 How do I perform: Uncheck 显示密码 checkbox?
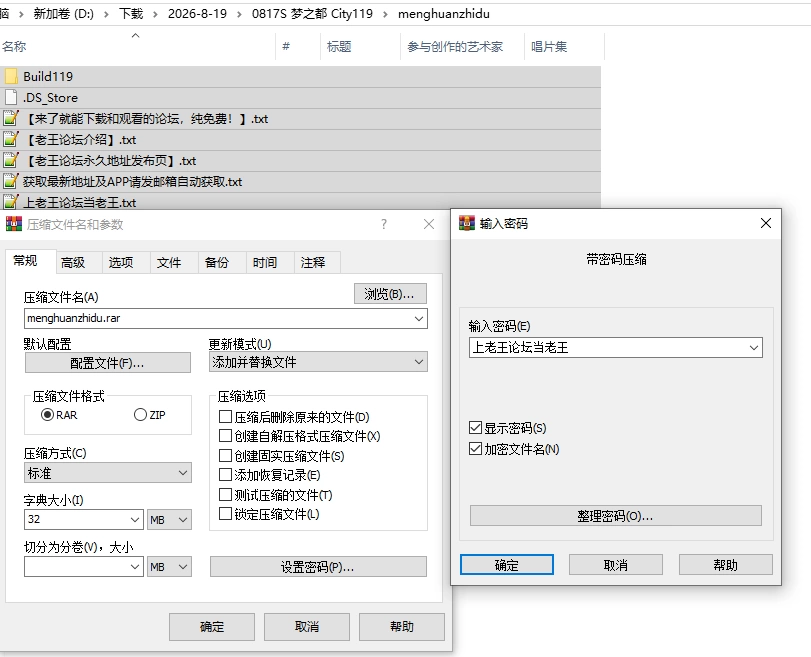tap(475, 428)
